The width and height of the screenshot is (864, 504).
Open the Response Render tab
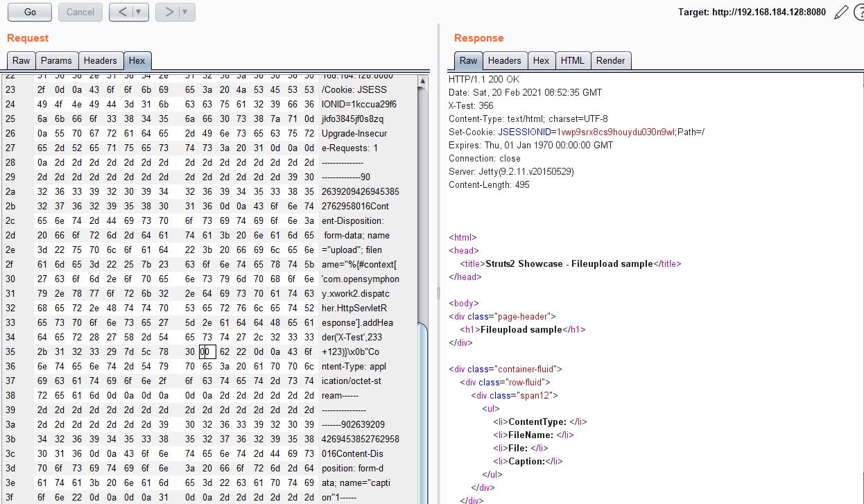click(610, 60)
